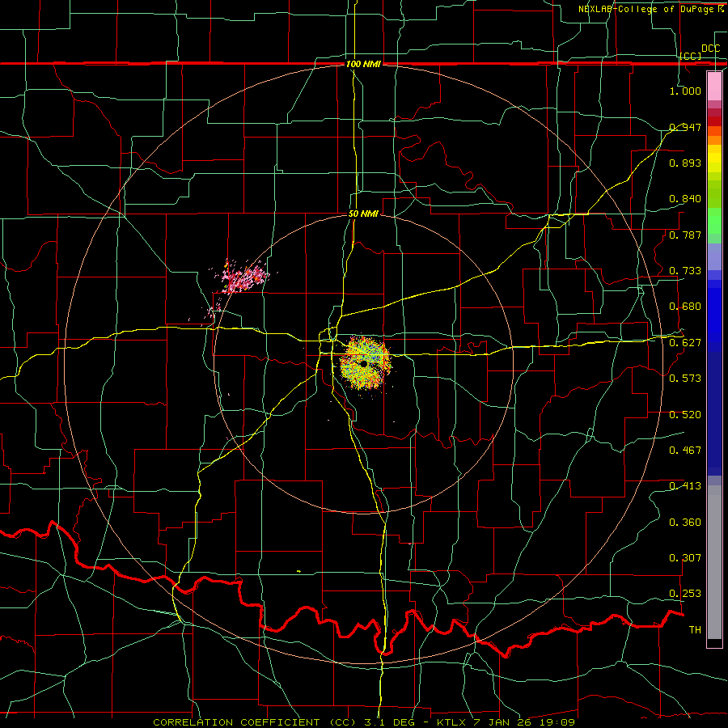Select the 0.627 legend value
This screenshot has width=728, height=728.
[685, 343]
